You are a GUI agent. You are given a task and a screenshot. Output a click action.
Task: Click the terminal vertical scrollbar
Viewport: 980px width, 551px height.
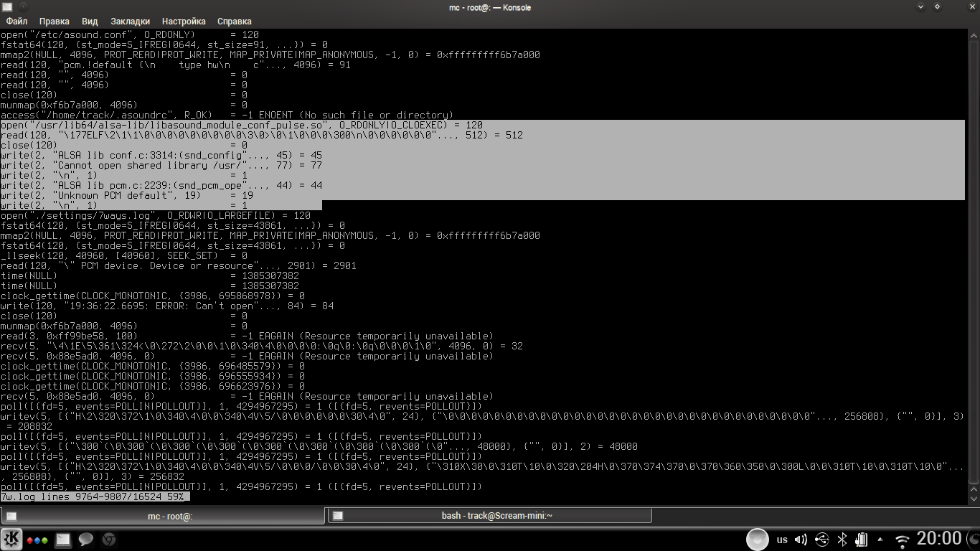[974, 258]
